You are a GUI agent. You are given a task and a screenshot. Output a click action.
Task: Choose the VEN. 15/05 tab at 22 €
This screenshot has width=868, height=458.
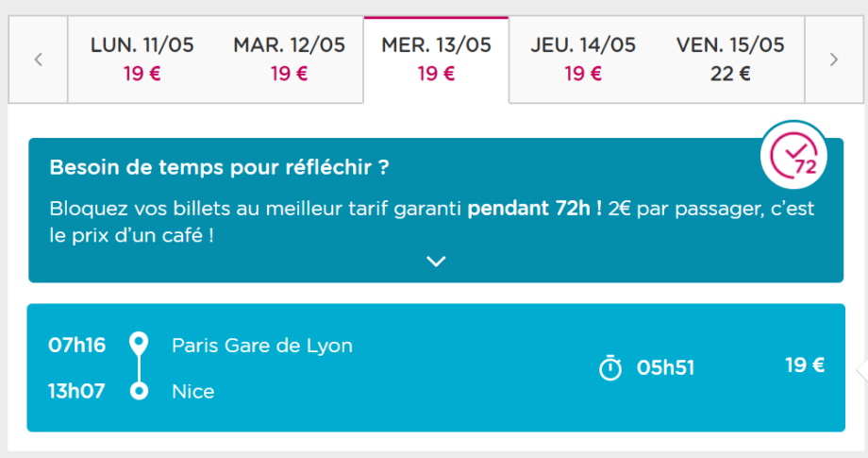pos(730,59)
